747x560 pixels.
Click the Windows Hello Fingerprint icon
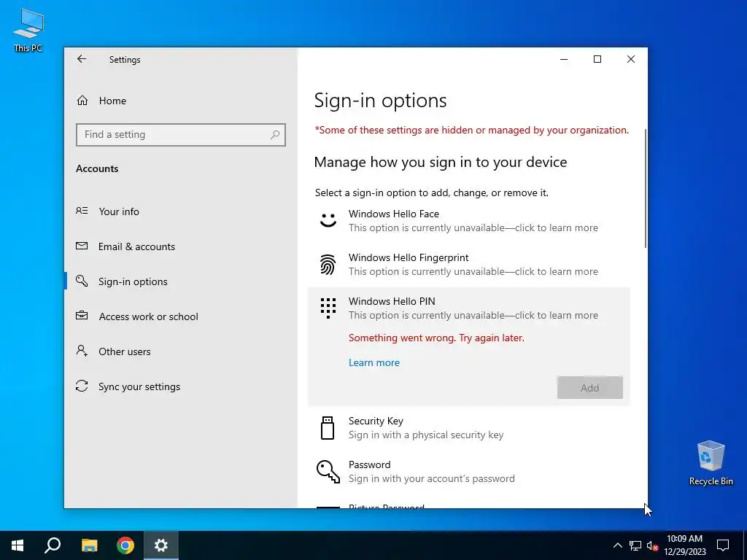coord(328,264)
